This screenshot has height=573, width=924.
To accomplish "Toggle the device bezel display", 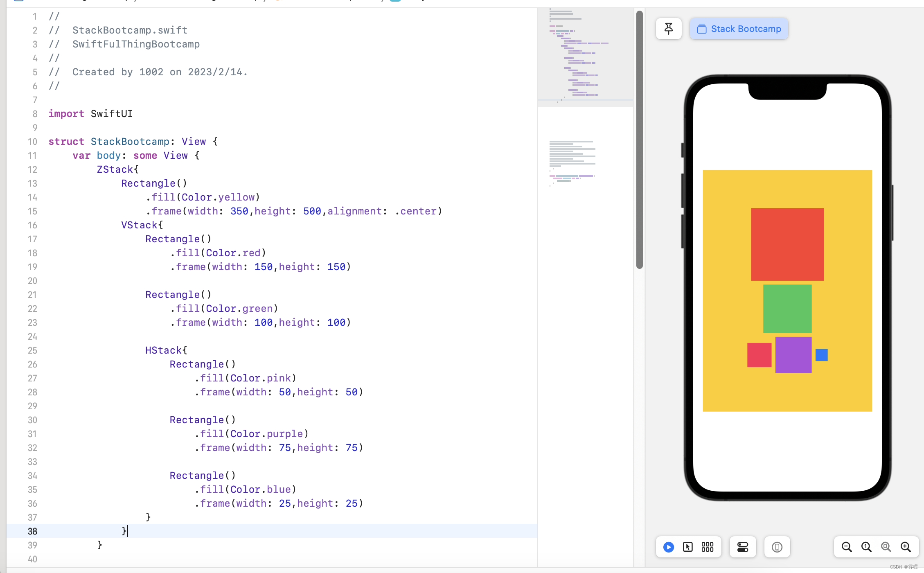I will pyautogui.click(x=777, y=547).
